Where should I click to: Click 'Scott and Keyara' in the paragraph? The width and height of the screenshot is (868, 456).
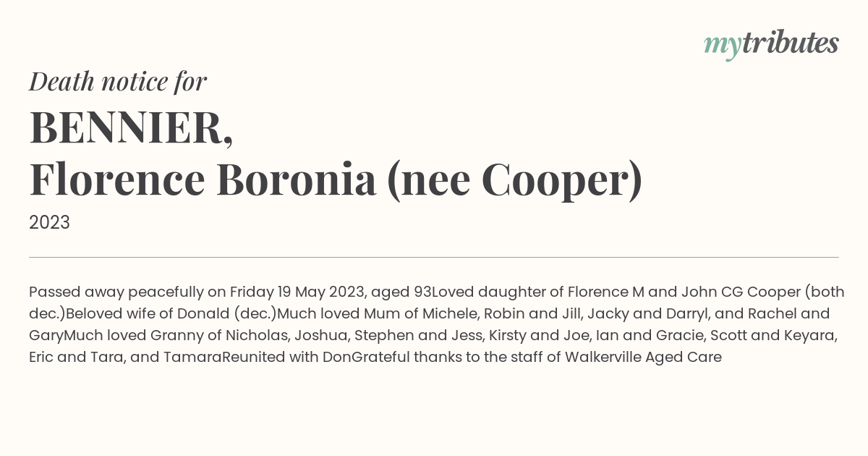point(773,336)
